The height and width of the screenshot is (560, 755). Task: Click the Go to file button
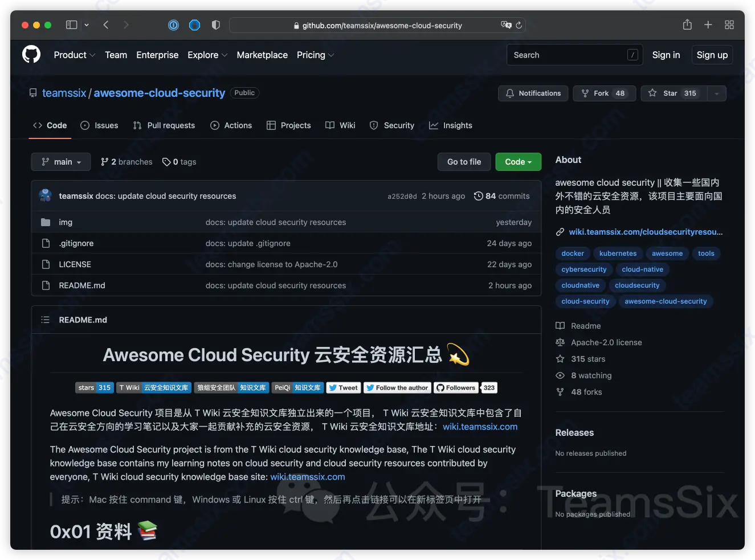[x=464, y=162]
